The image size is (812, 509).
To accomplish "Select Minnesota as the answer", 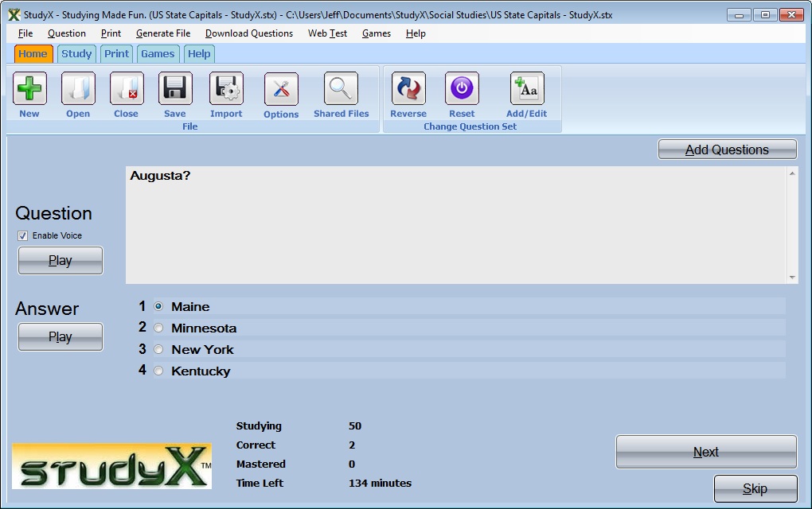I will tap(158, 328).
